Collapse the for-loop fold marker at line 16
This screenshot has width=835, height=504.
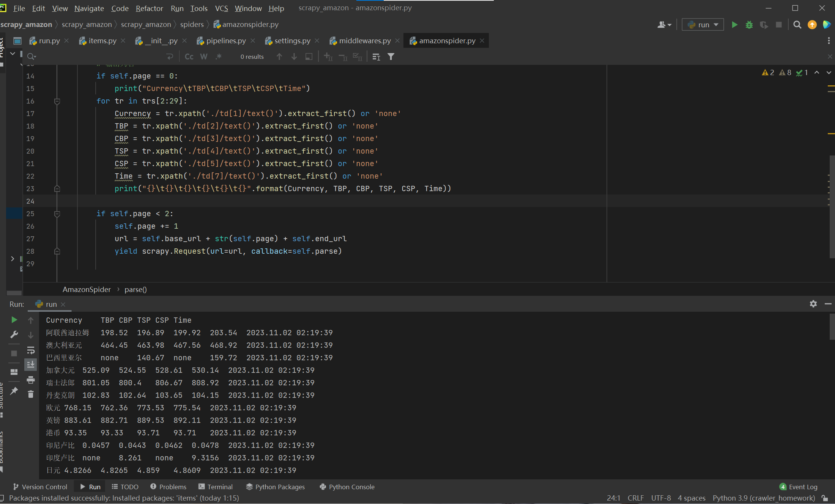57,101
